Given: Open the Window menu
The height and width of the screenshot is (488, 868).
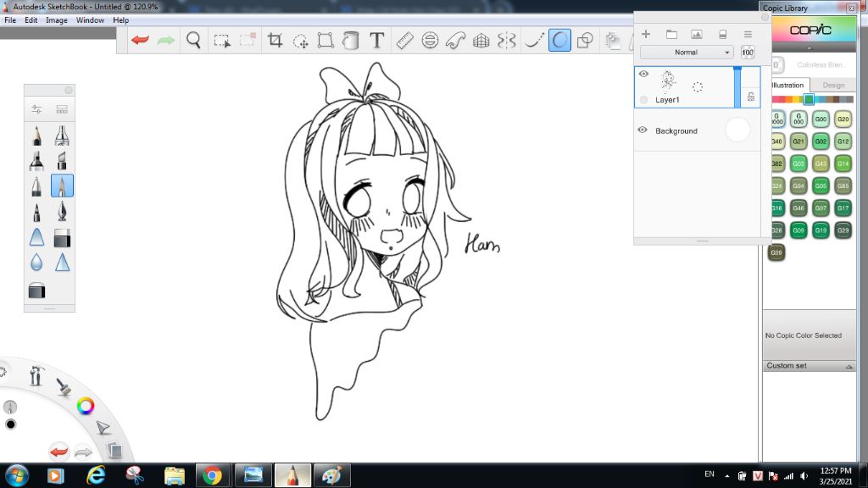Looking at the screenshot, I should 90,20.
